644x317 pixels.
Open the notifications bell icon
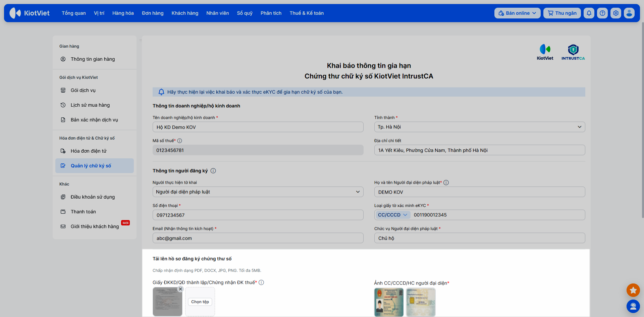[589, 13]
